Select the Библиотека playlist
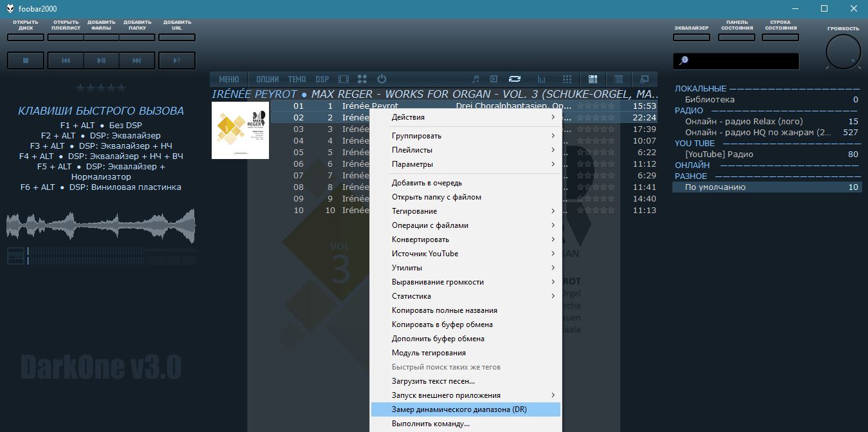 [x=766, y=100]
